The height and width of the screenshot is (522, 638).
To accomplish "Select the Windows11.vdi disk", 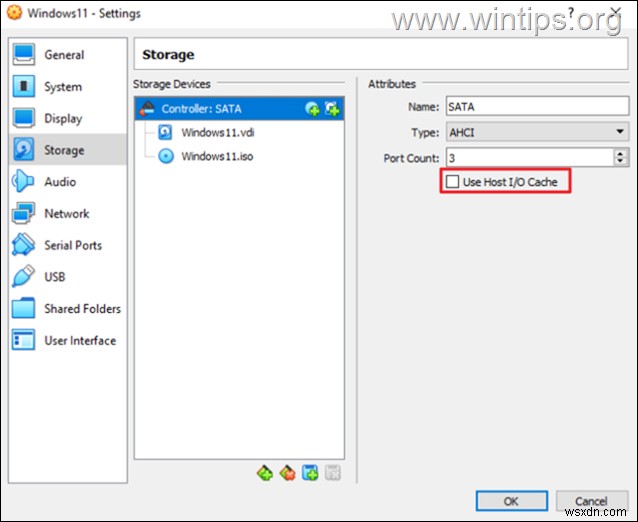I will (x=218, y=133).
